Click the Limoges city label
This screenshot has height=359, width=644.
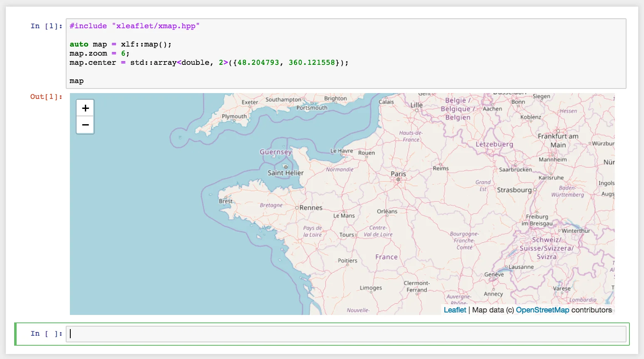click(x=371, y=288)
